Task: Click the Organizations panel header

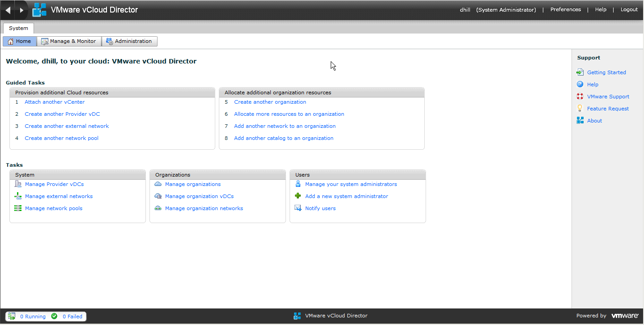Action: click(218, 175)
